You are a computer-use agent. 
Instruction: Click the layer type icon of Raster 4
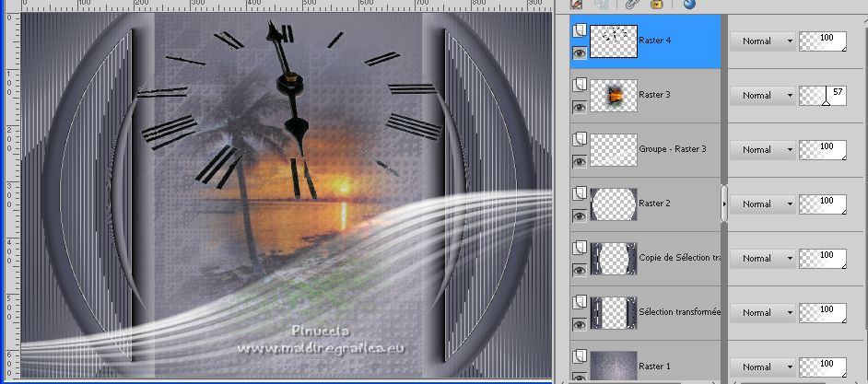pos(579,30)
